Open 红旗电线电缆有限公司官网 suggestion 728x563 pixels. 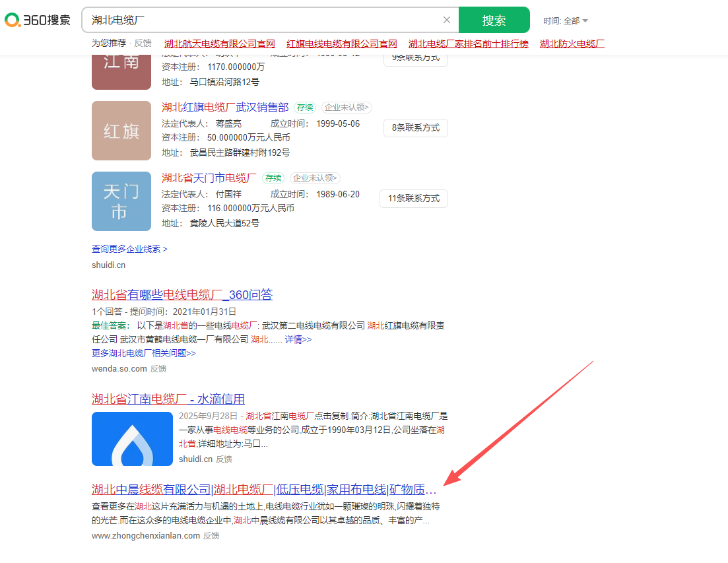coord(342,44)
